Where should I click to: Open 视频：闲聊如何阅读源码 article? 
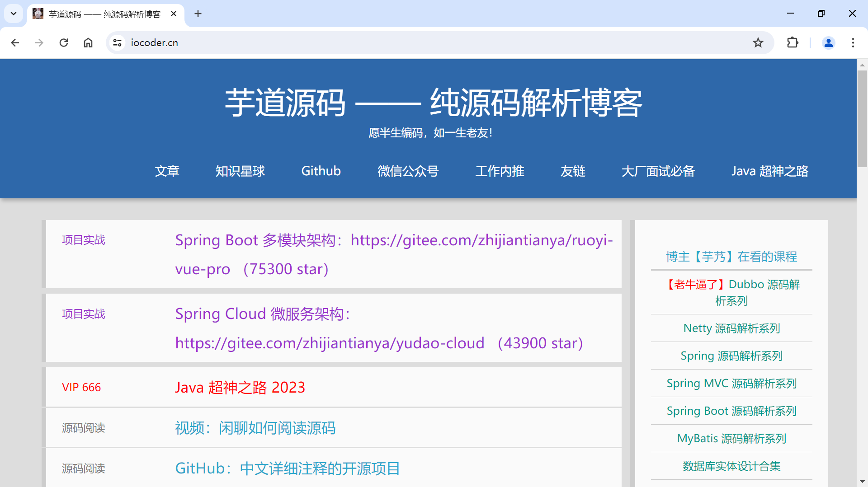click(255, 428)
